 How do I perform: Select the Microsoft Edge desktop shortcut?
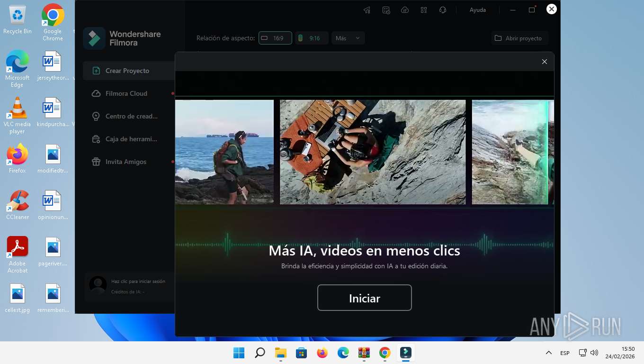point(18,69)
